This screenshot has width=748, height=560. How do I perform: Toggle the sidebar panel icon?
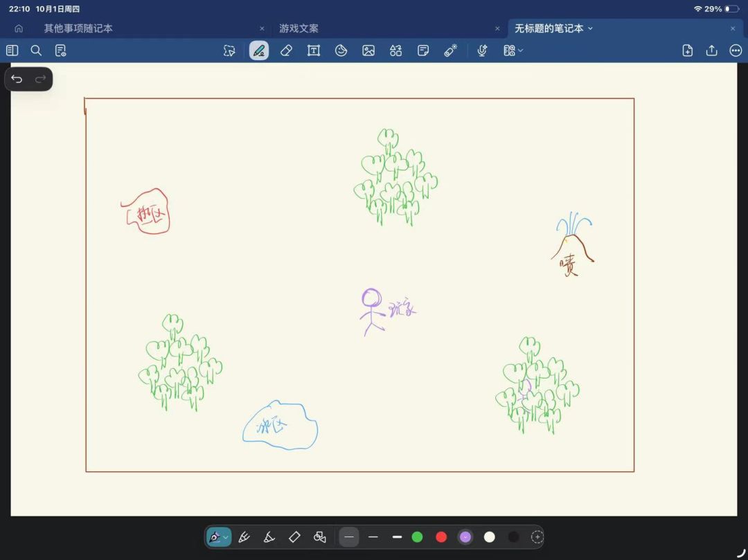(x=12, y=51)
